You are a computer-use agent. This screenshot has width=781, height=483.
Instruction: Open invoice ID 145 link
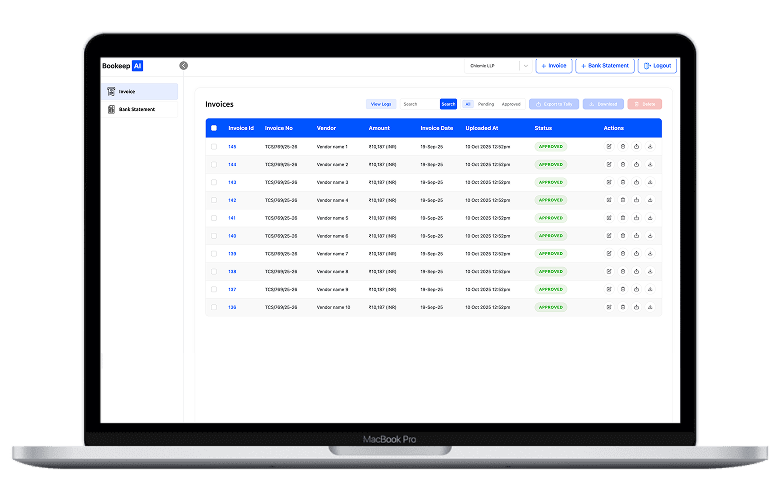point(232,147)
